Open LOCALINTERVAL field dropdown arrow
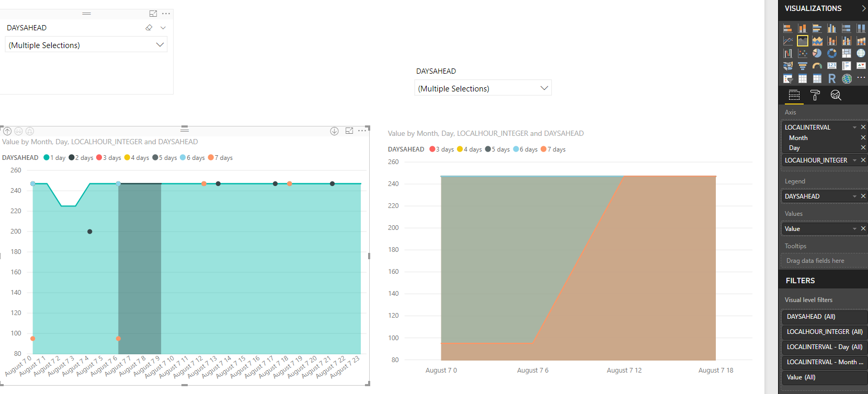The height and width of the screenshot is (394, 868). (x=855, y=128)
